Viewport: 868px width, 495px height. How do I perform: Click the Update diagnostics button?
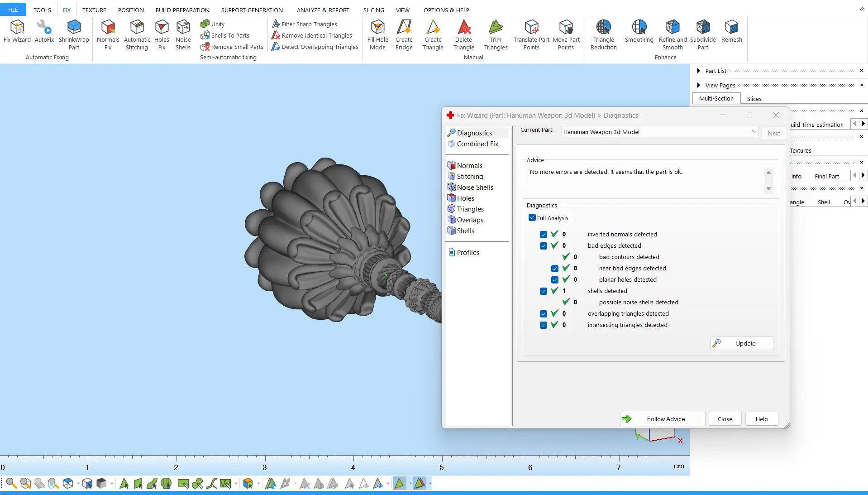(741, 343)
